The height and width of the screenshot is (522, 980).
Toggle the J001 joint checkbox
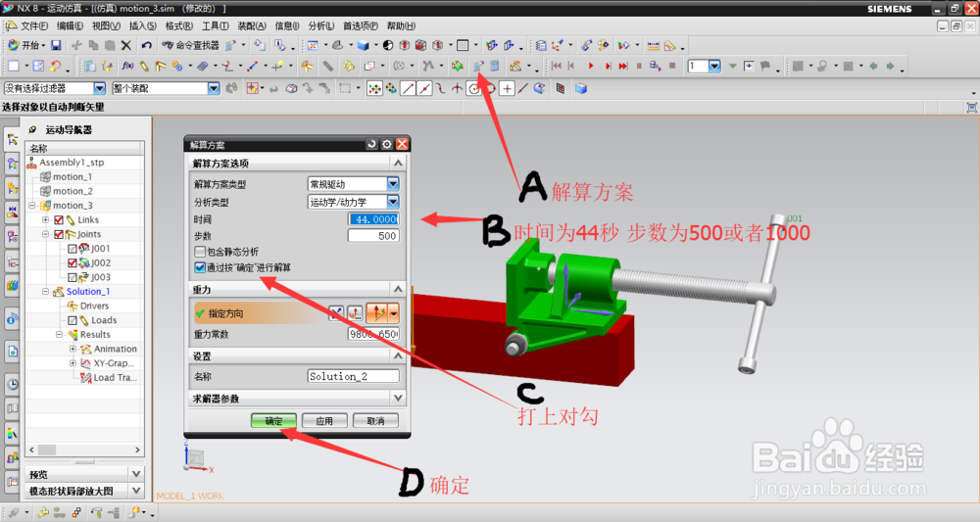point(72,249)
